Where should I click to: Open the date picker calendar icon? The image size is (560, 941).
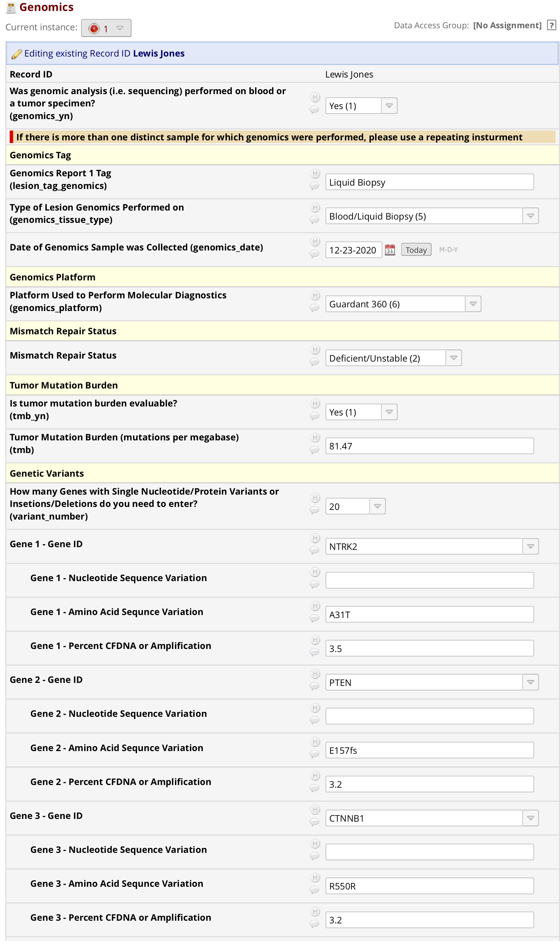point(390,250)
